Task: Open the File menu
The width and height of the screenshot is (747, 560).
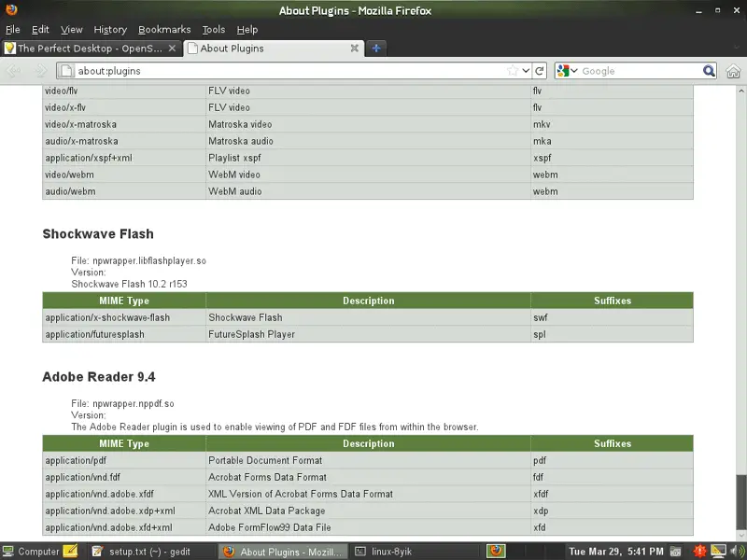Action: click(12, 30)
